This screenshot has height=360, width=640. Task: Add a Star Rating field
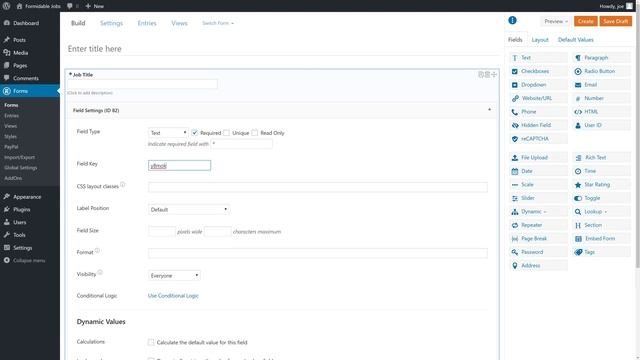click(601, 184)
